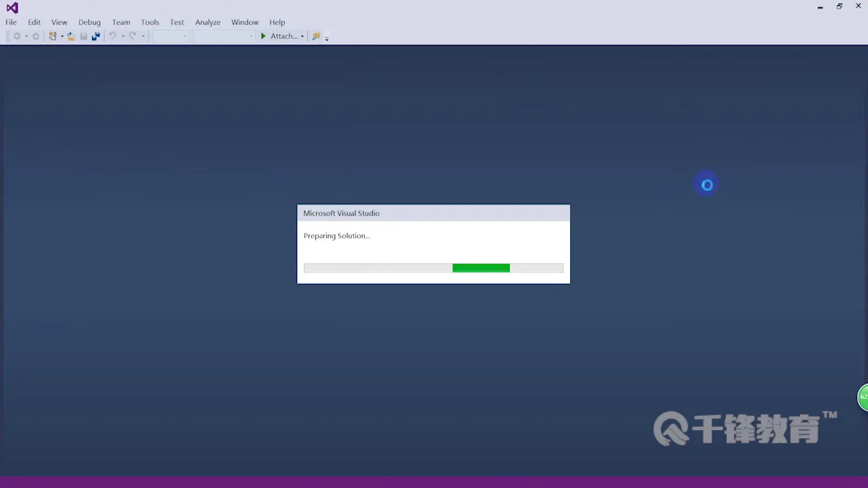Click the Redo toolbar icon
Screen dimensions: 868x488
click(133, 37)
